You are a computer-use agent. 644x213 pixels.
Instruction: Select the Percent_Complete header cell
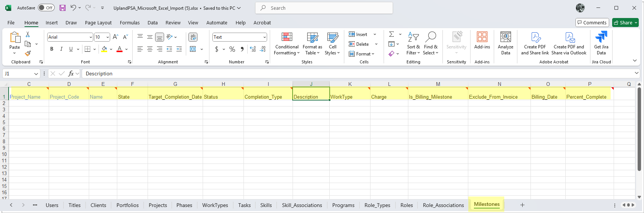(589, 93)
